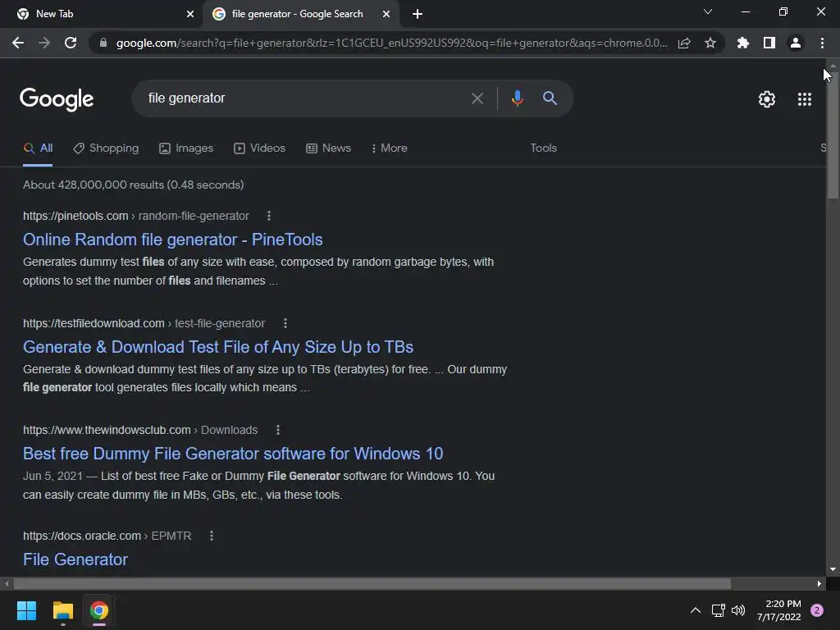Submit search with the magnifier button
The image size is (840, 630).
(550, 98)
